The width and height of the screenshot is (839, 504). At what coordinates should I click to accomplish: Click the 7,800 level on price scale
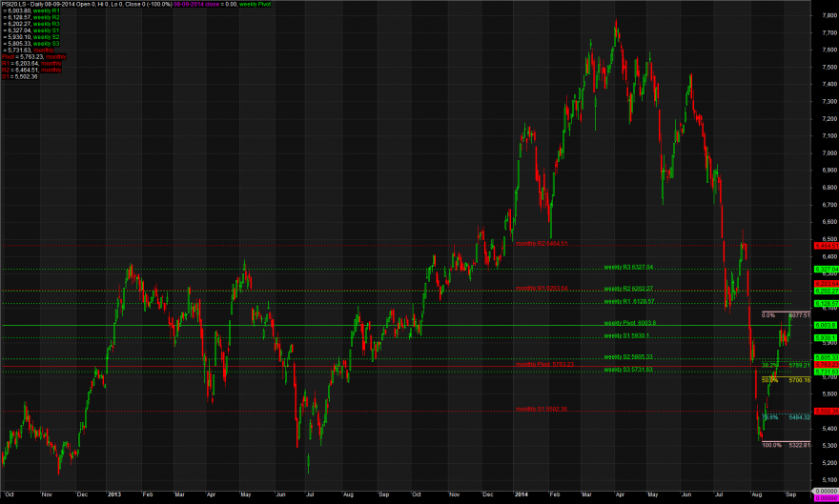[x=829, y=15]
